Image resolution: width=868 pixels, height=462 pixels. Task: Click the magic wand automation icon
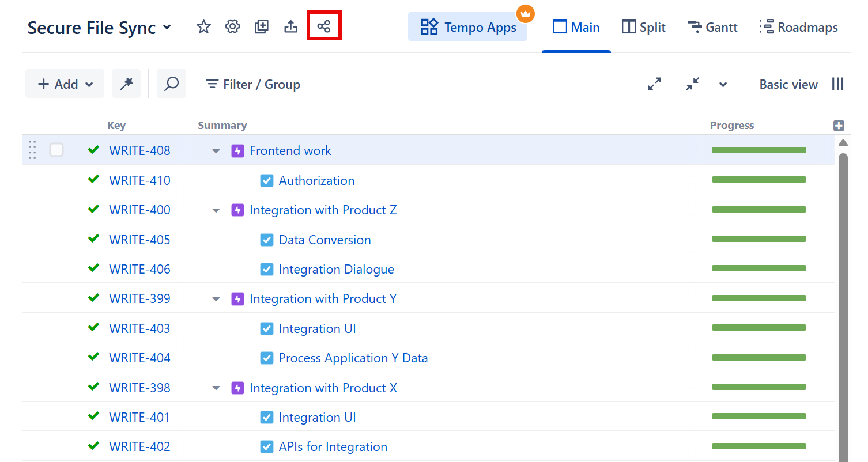(126, 84)
